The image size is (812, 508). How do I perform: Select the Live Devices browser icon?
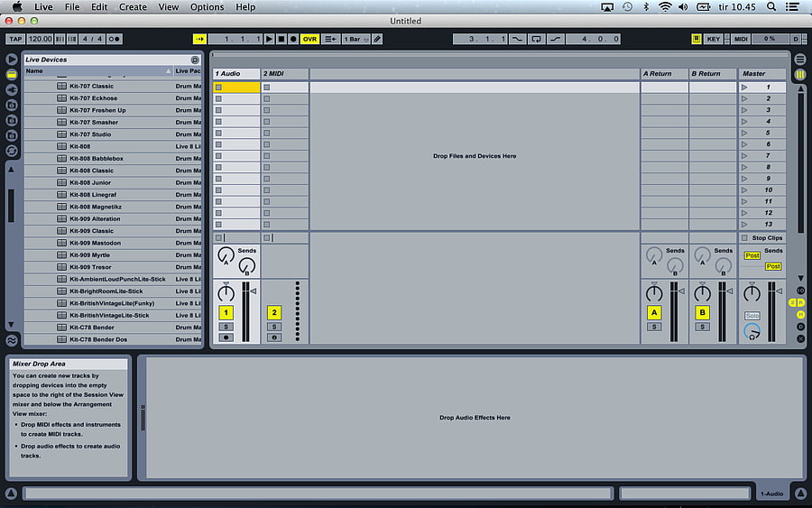click(x=12, y=75)
